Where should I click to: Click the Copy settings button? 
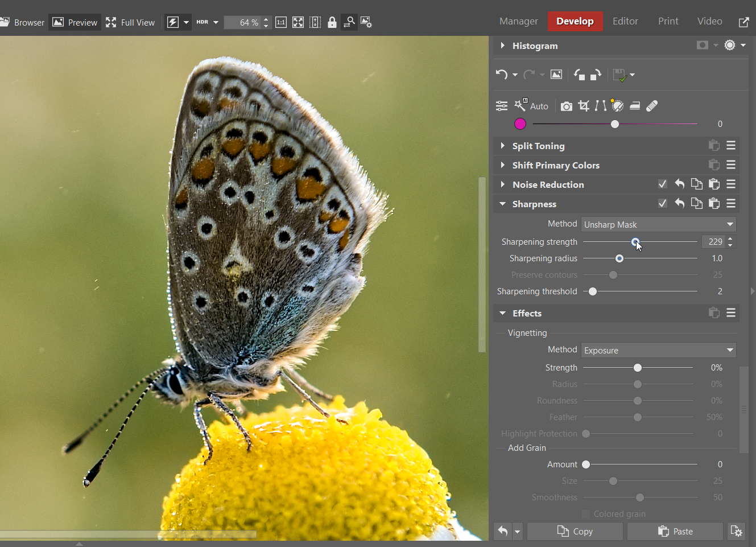coord(575,531)
